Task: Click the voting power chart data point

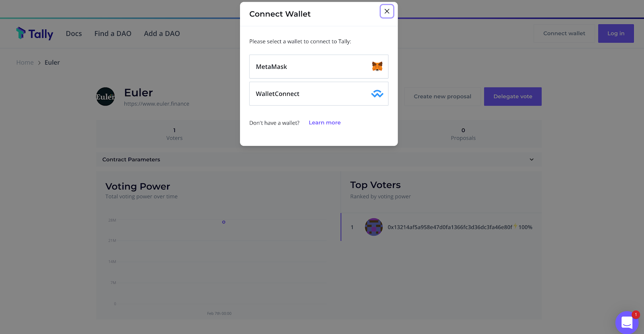Action: point(224,222)
